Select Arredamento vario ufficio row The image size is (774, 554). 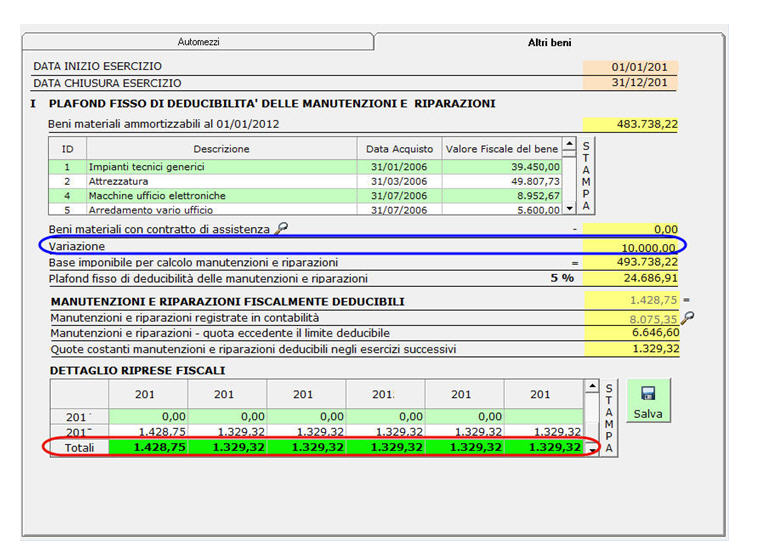pyautogui.click(x=306, y=209)
